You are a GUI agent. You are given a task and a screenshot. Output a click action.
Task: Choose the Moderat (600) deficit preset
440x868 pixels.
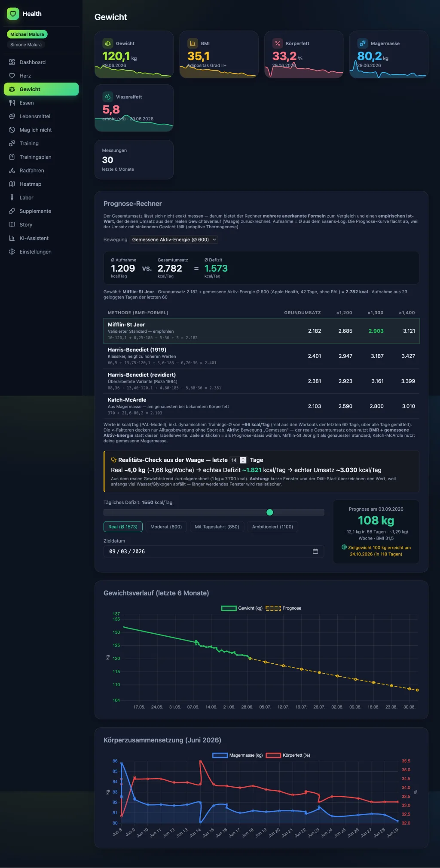tap(166, 527)
